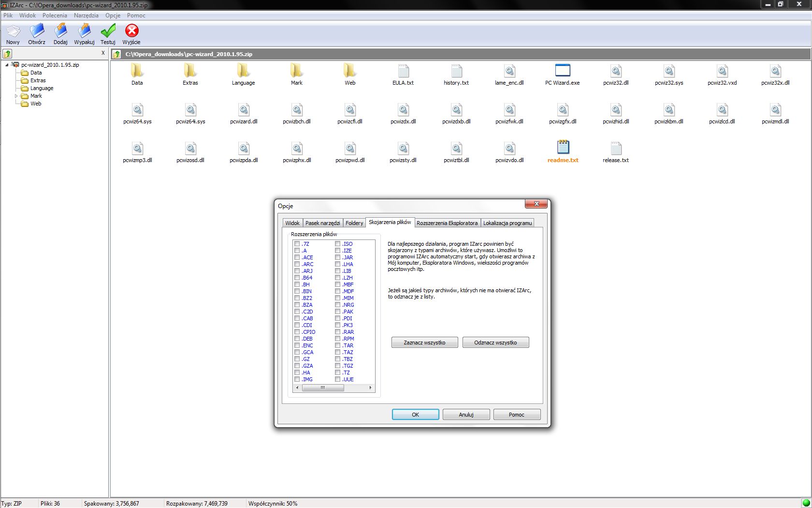Check the .ISO extension checkbox
812x508 pixels.
click(337, 244)
